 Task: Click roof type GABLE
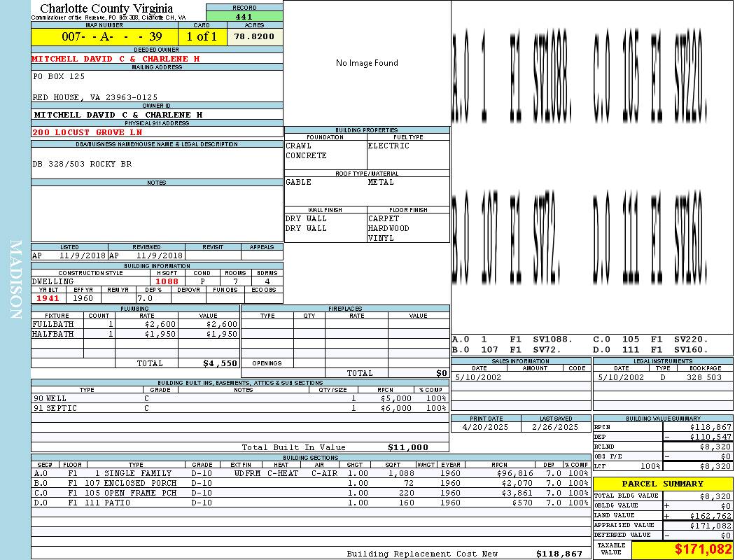pos(299,182)
